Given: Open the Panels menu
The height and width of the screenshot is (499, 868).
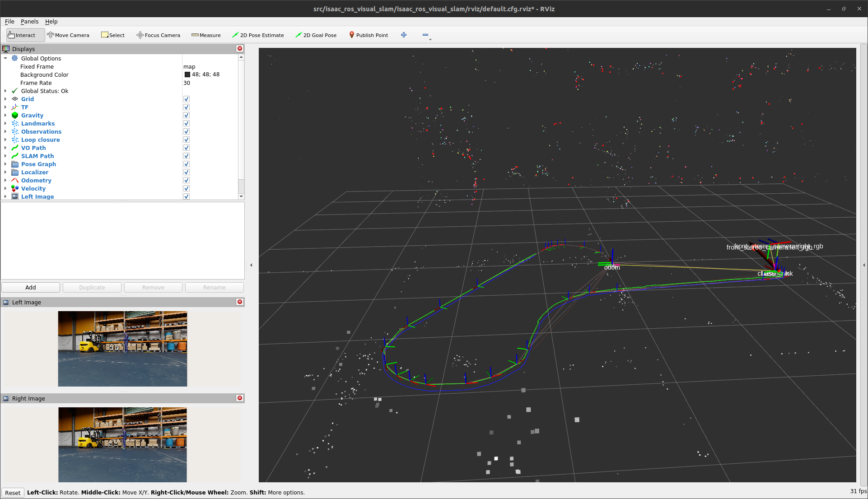Looking at the screenshot, I should (x=30, y=21).
